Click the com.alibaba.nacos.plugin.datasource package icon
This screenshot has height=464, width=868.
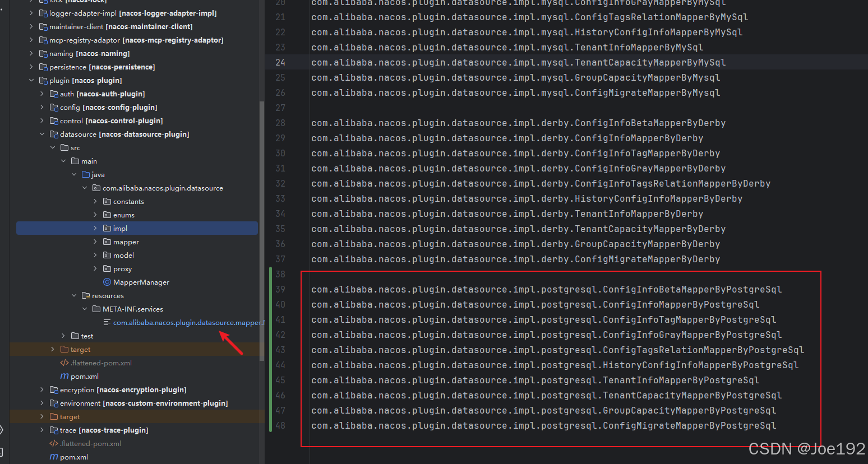click(96, 188)
